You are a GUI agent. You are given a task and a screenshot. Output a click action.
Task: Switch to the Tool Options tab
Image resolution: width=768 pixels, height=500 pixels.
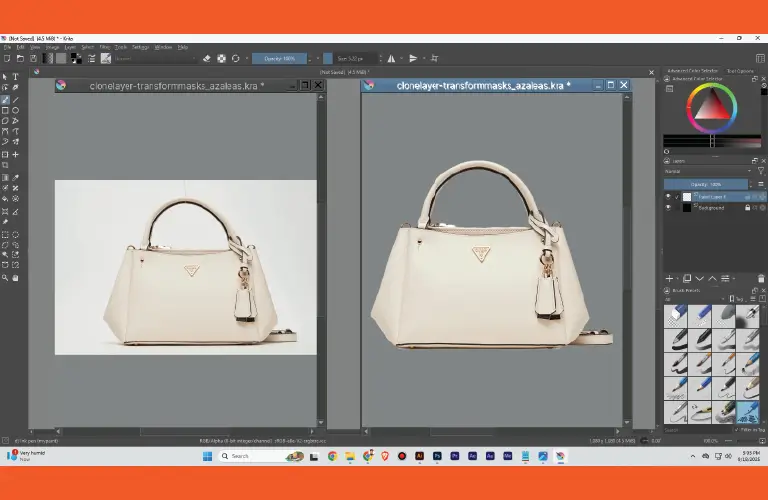[x=740, y=71]
